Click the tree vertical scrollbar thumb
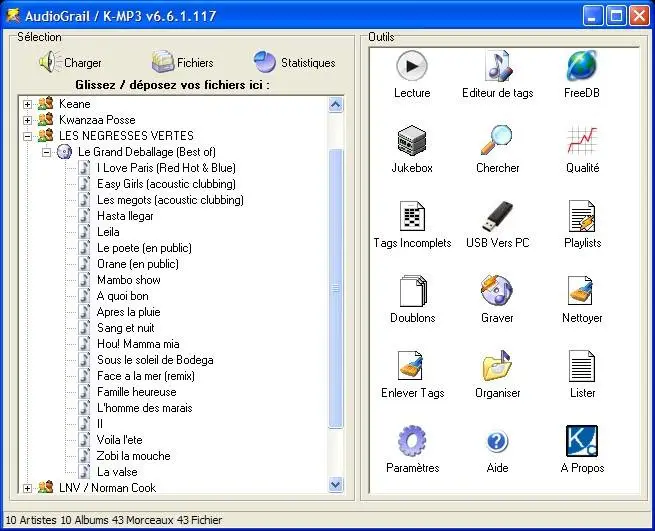Viewport: 655px width, 531px height. 335,288
